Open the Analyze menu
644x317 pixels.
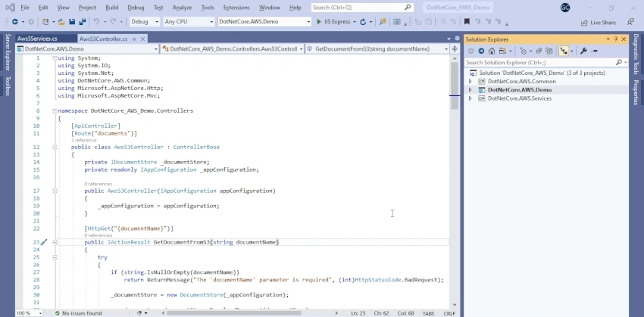(x=183, y=8)
